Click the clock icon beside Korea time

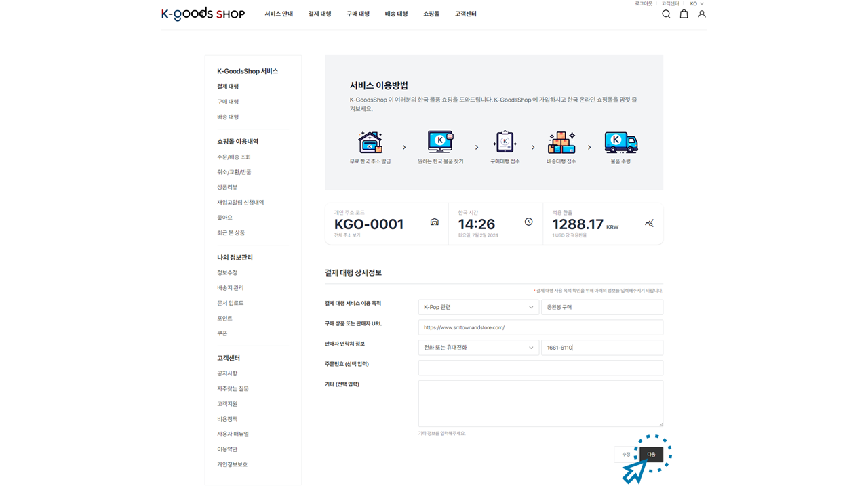tap(528, 222)
